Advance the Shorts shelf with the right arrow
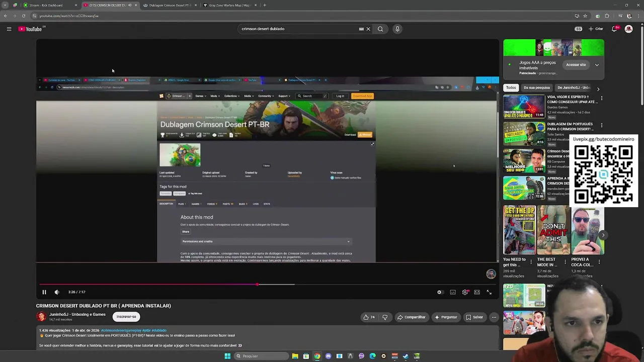 [603, 235]
